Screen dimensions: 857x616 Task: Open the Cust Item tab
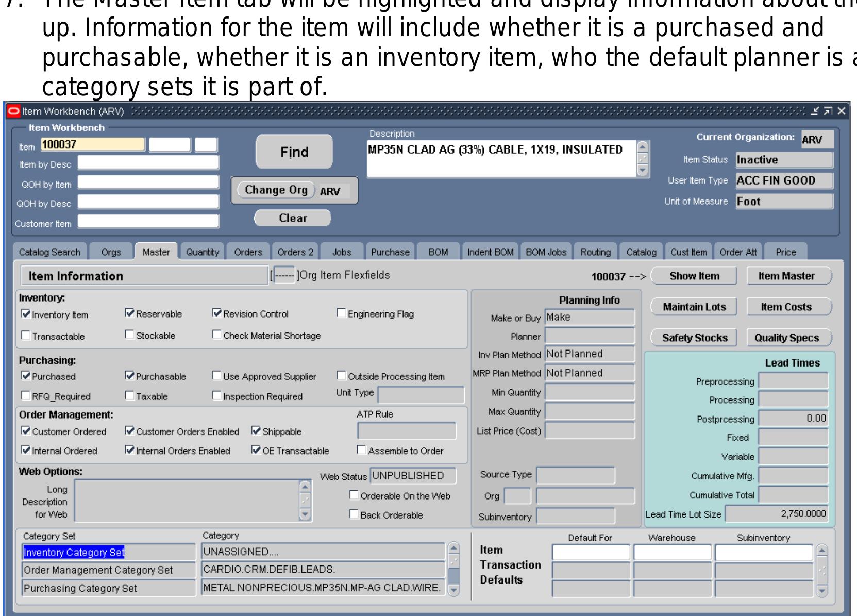pos(688,252)
